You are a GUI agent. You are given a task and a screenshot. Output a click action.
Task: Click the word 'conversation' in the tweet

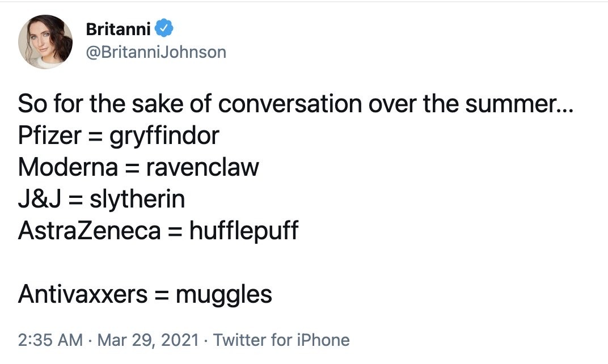click(290, 104)
